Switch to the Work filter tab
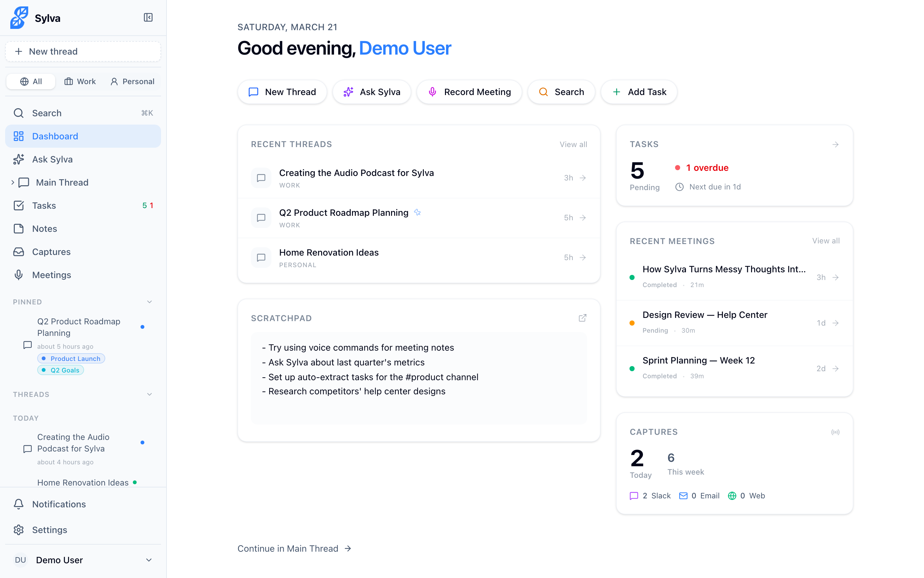This screenshot has height=578, width=924. [80, 82]
